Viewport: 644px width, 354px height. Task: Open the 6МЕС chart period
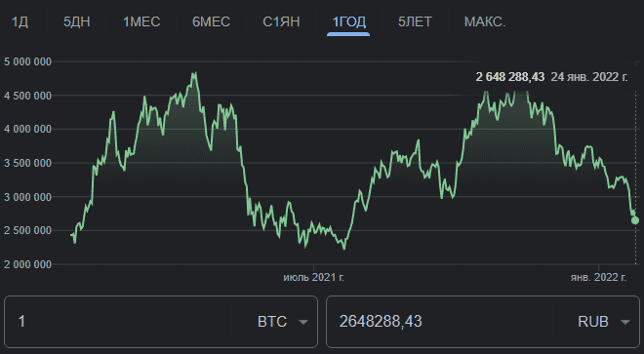[x=211, y=21]
